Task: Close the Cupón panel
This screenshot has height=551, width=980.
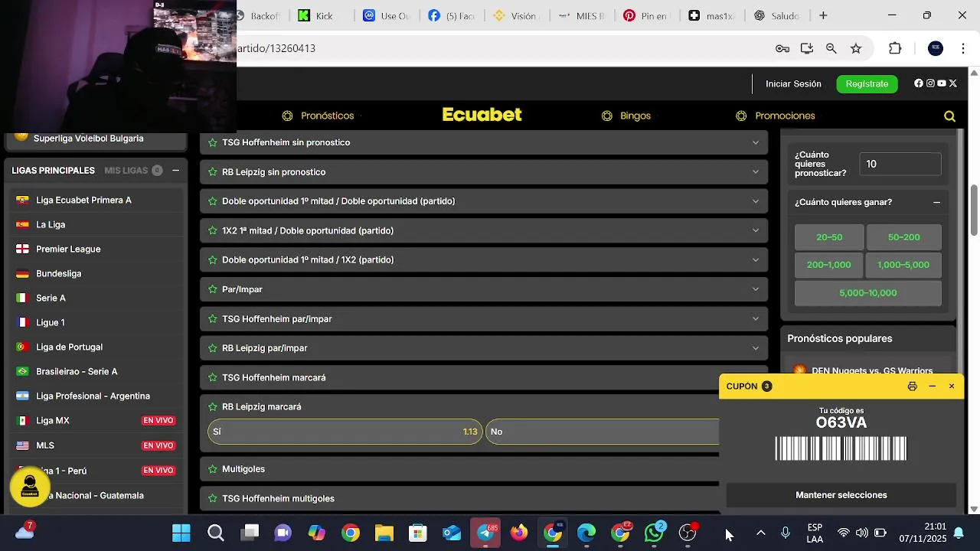Action: [952, 386]
